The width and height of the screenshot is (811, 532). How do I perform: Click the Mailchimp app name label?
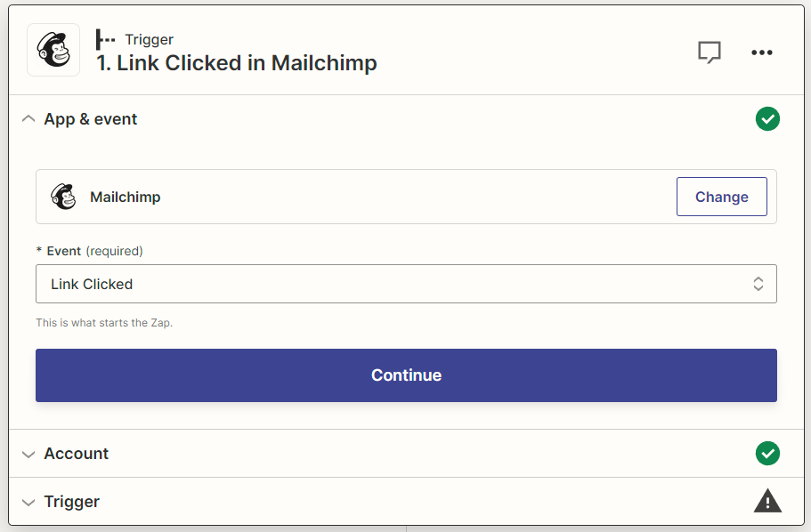point(126,197)
